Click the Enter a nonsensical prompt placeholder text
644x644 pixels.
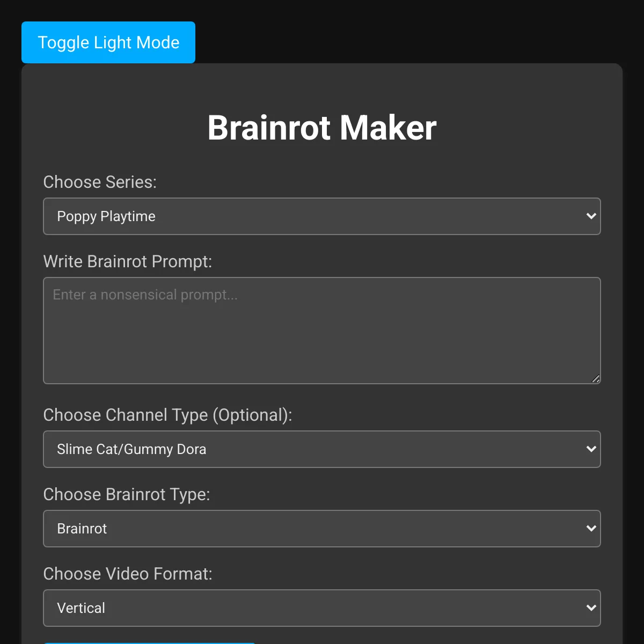tap(145, 295)
